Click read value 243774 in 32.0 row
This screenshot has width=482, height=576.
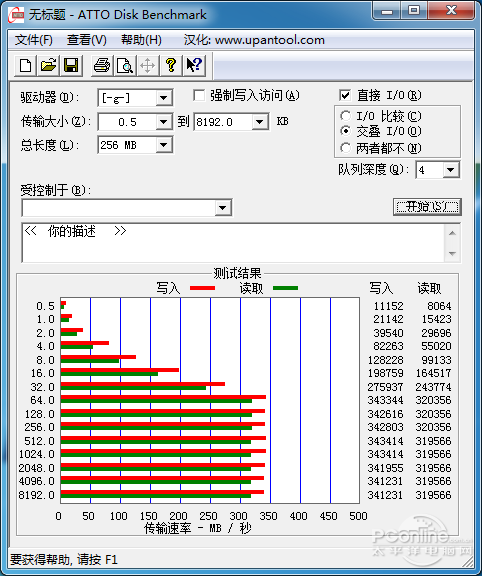pos(434,387)
